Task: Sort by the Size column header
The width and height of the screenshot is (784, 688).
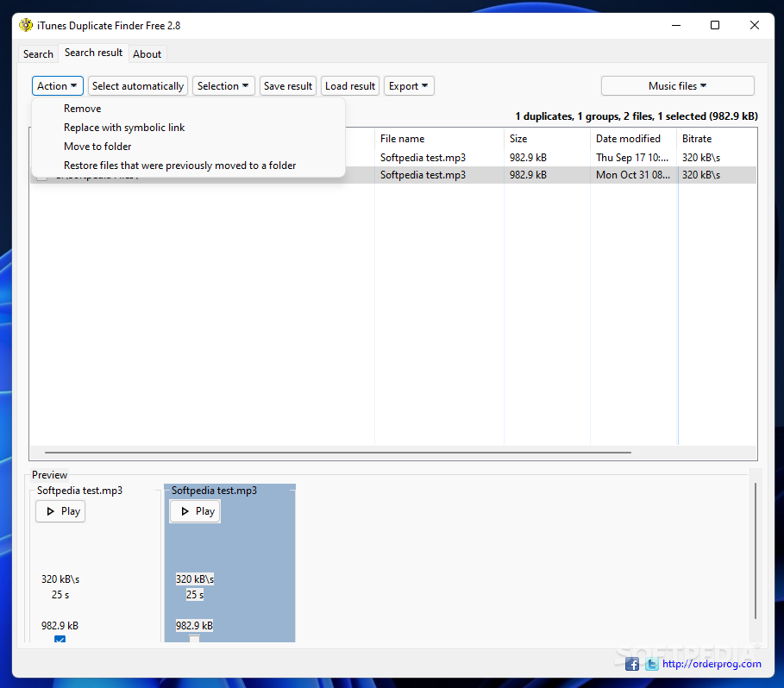Action: (547, 139)
